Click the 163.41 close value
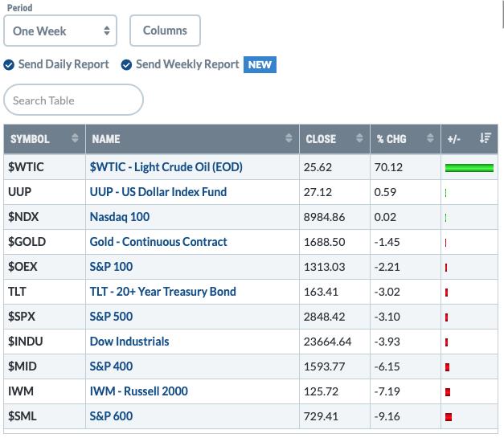This screenshot has height=438, width=504. [x=321, y=292]
